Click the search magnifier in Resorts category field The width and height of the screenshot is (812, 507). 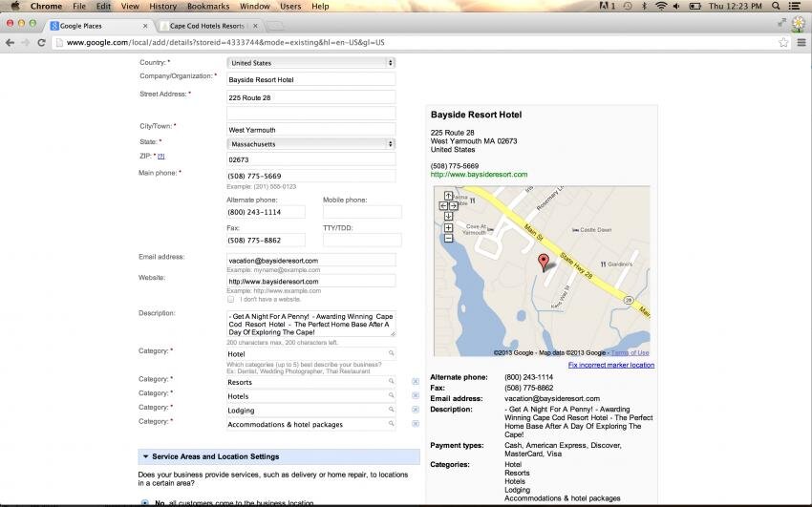pyautogui.click(x=392, y=381)
